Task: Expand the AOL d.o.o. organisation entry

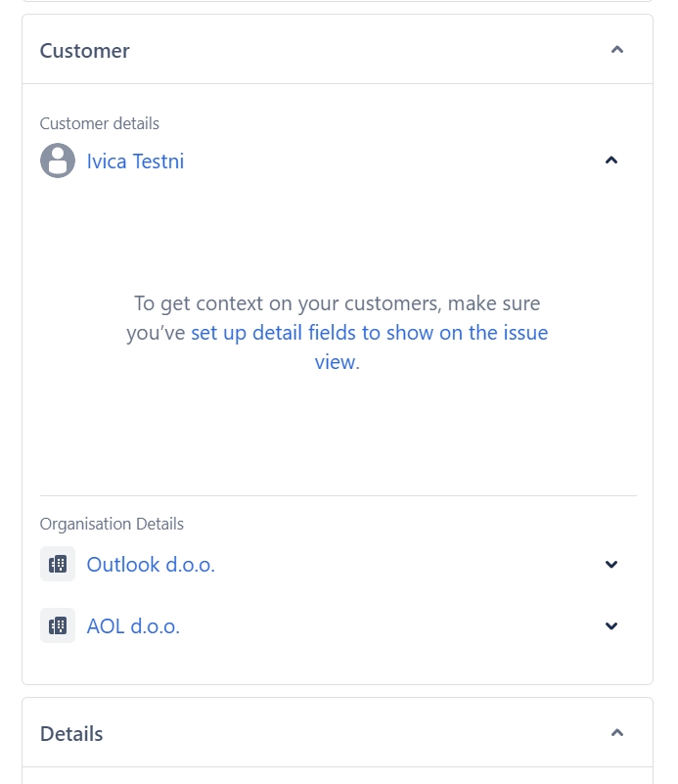Action: [610, 625]
